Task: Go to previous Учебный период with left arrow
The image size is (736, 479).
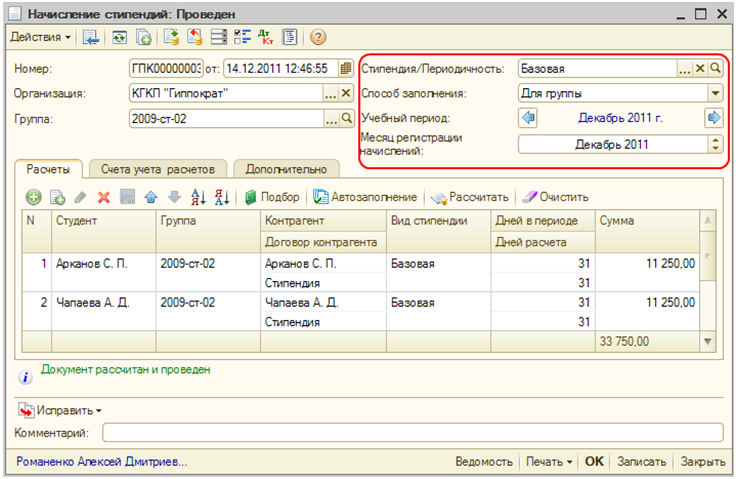Action: [529, 118]
